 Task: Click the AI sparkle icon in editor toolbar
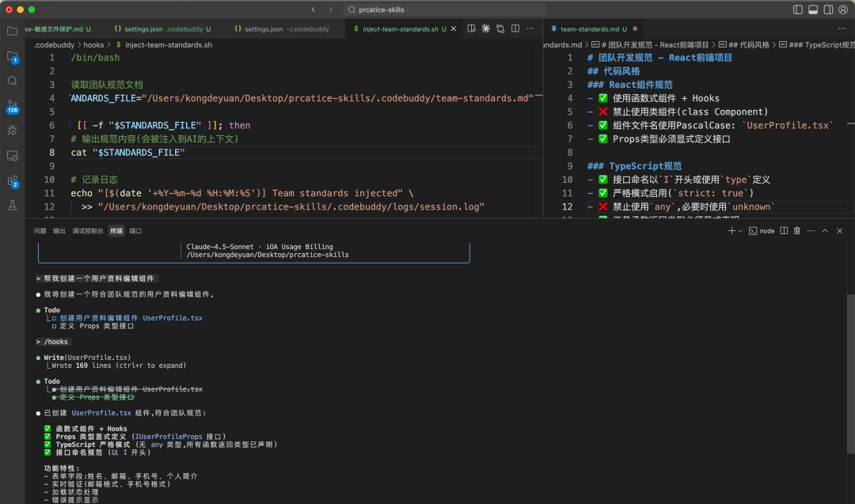(486, 28)
